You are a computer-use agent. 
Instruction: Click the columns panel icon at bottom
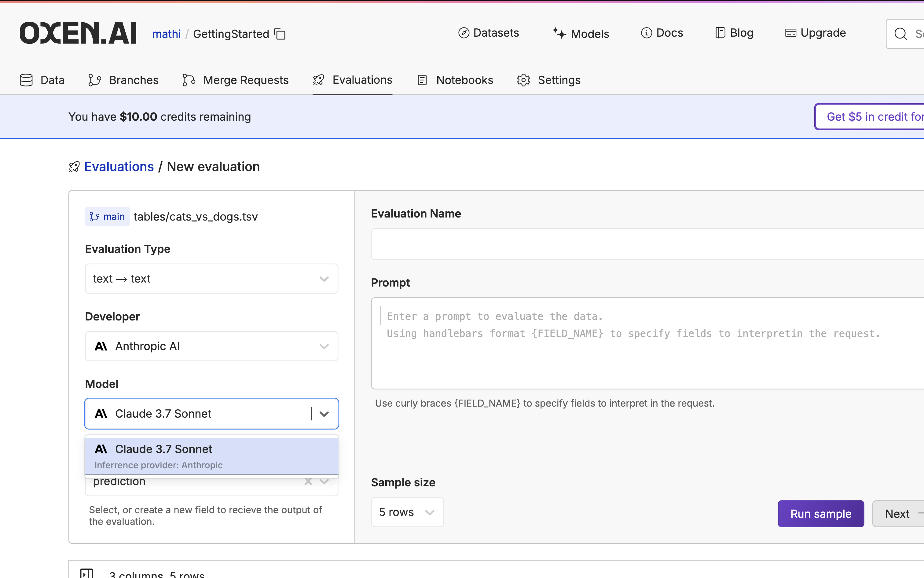86,573
